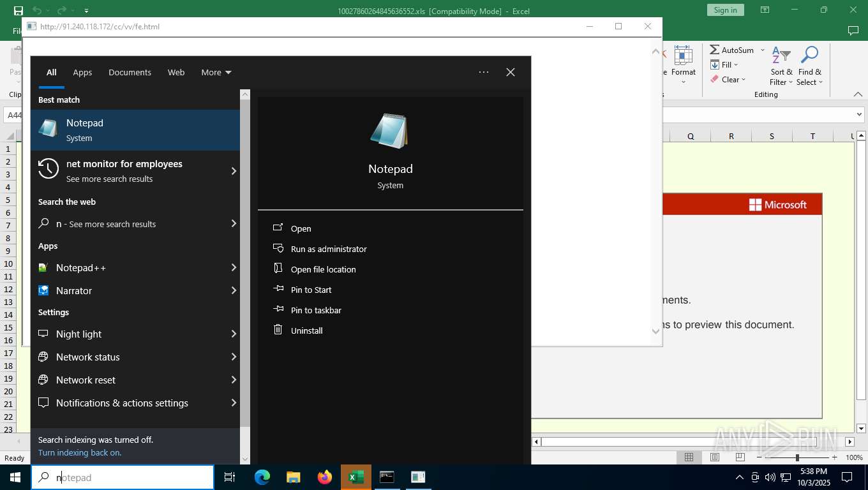Expand Narrator result chevron
Screen dimensions: 868x490
coord(234,290)
